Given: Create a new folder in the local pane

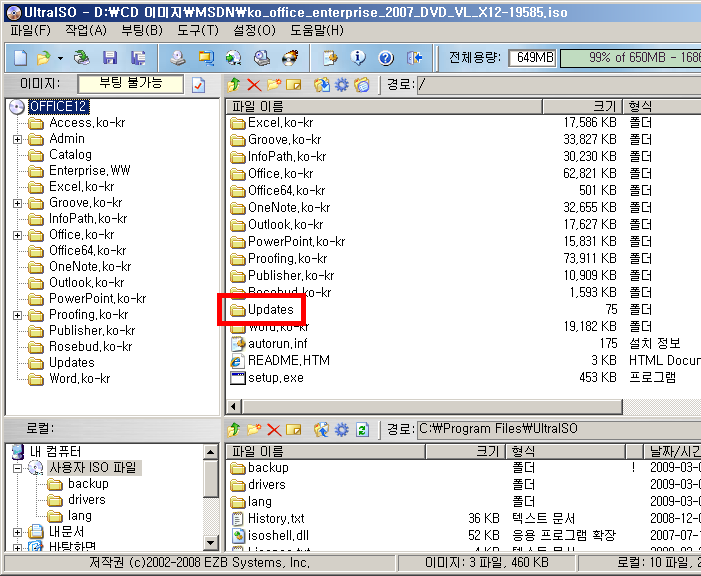Looking at the screenshot, I should tap(254, 429).
